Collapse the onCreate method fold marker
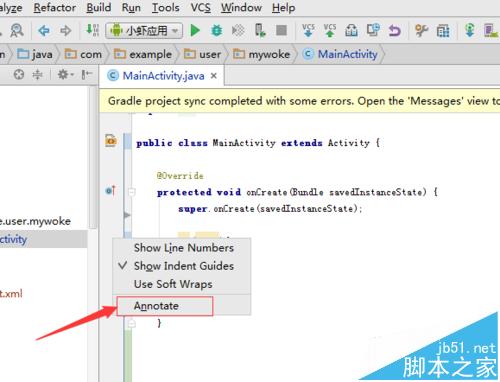The height and width of the screenshot is (382, 500). (132, 192)
